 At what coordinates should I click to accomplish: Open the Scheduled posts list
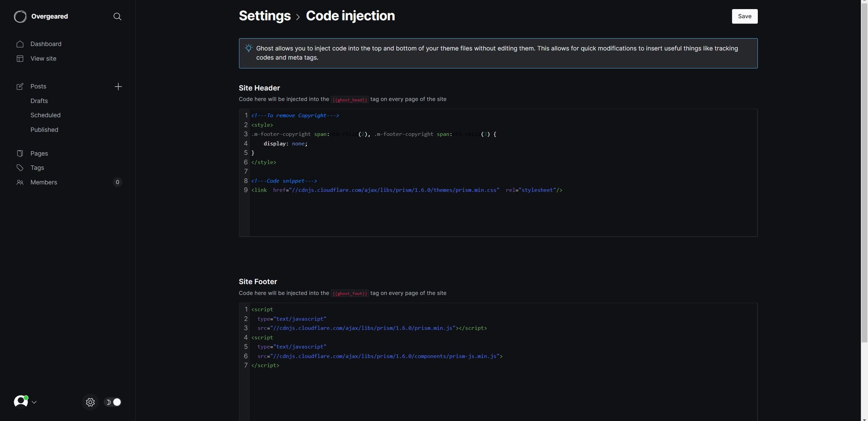point(46,115)
